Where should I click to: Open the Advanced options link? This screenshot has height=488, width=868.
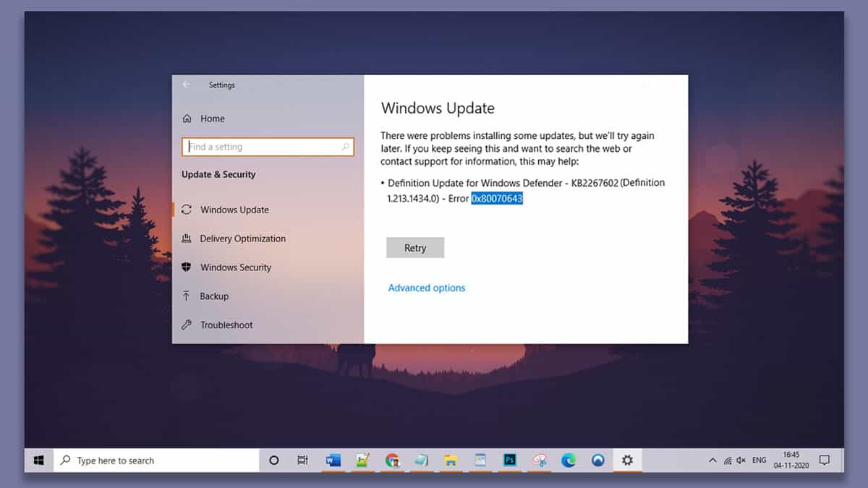click(x=427, y=288)
